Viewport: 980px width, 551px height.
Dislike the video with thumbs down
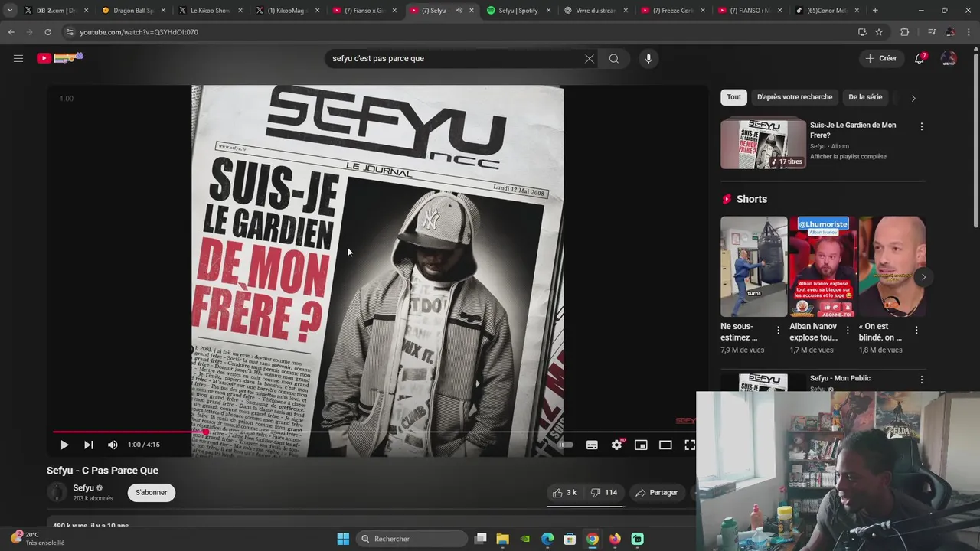click(604, 493)
